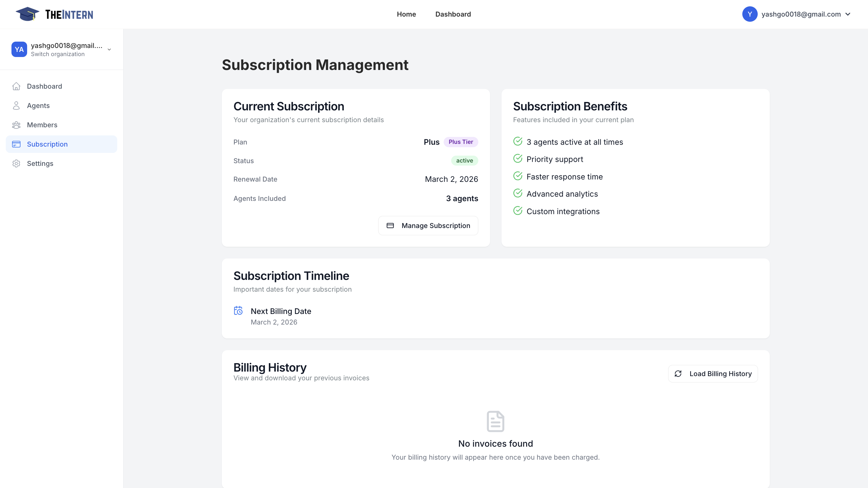Viewport: 868px width, 488px height.
Task: Click the Members group icon
Action: tap(17, 125)
